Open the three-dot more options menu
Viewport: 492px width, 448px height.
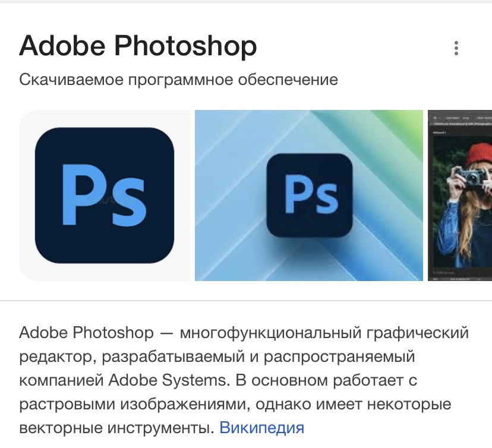[456, 48]
